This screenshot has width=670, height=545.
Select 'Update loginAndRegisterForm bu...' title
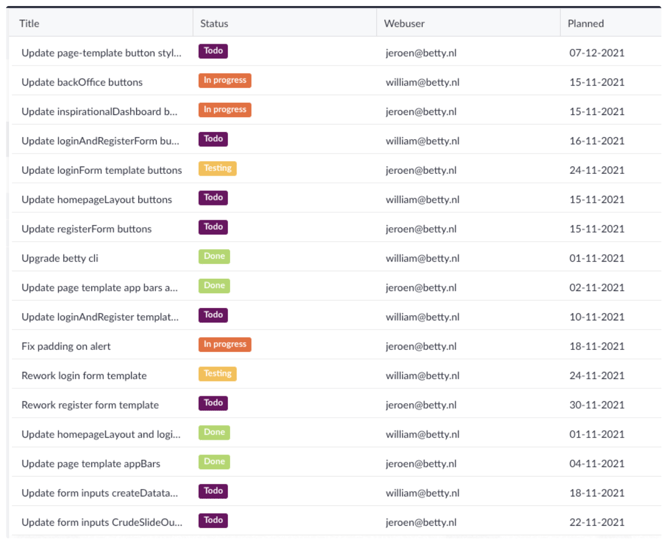tap(100, 141)
